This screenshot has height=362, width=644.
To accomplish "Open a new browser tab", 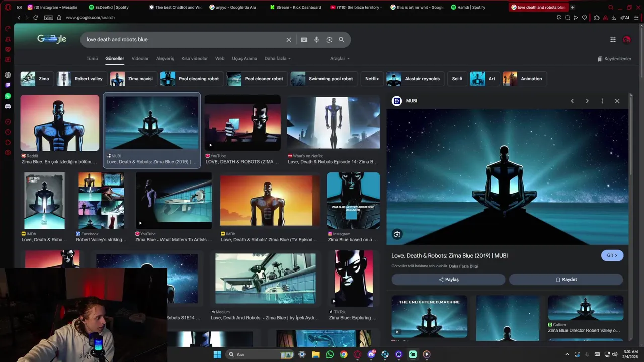I will coord(572,7).
